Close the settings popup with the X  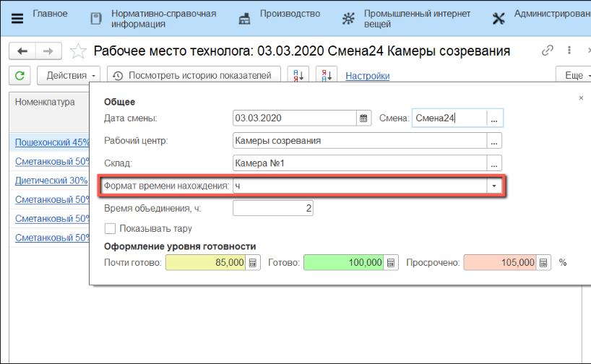(x=582, y=97)
